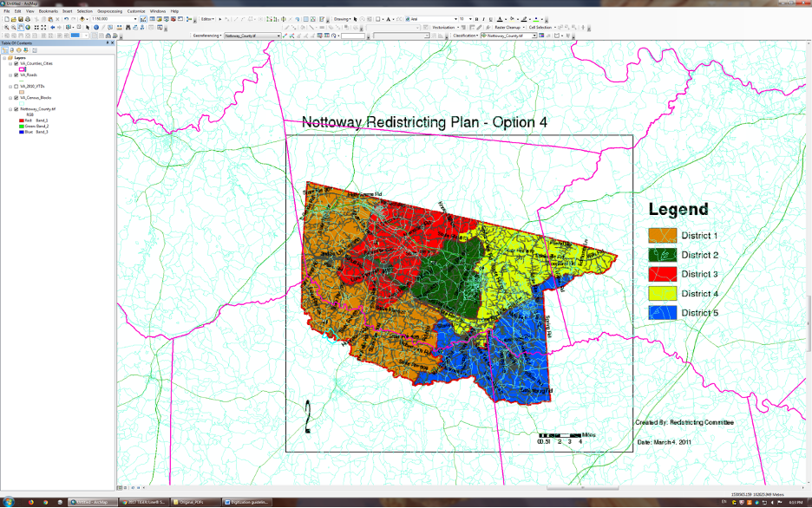Open the Geoprocessing menu
Image resolution: width=812 pixels, height=508 pixels.
(x=108, y=10)
